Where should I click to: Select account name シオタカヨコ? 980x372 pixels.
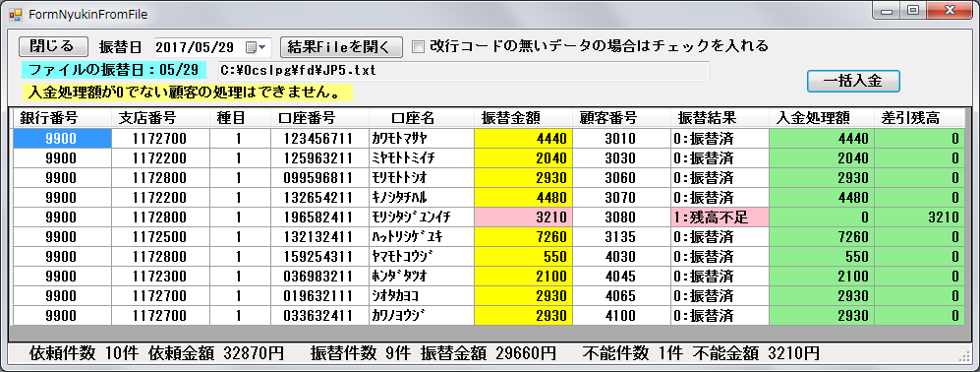422,295
